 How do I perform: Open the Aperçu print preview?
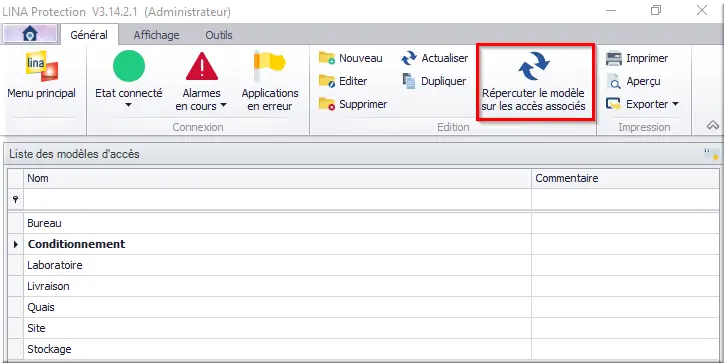pos(633,81)
